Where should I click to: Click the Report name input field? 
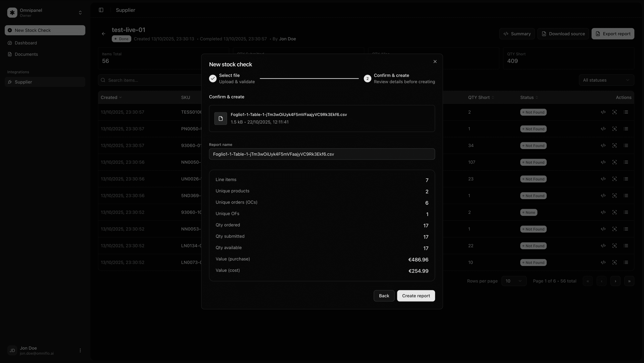click(x=322, y=154)
